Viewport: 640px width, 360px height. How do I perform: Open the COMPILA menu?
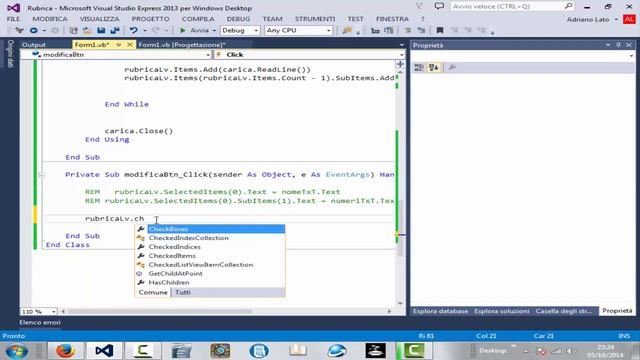(x=198, y=19)
